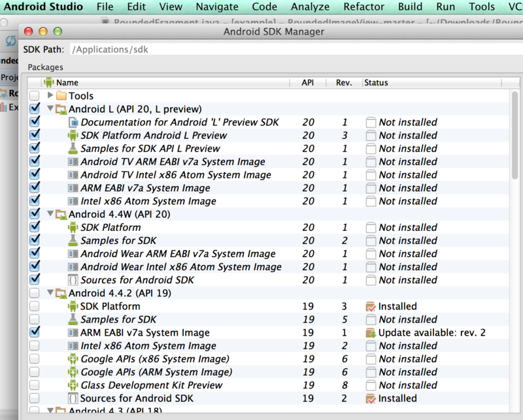Image resolution: width=523 pixels, height=420 pixels.
Task: Click the Samples for SDK API L Preview flask icon
Action: pos(73,149)
